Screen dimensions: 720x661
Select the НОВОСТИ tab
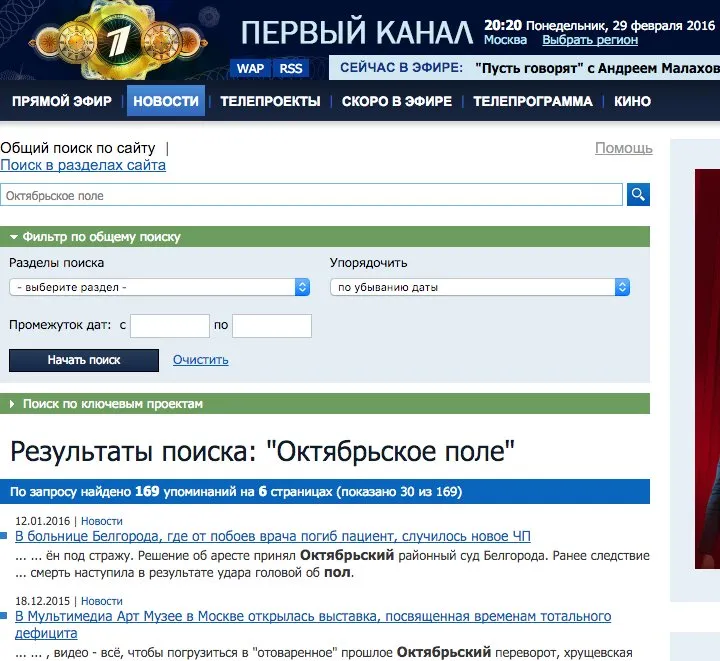coord(166,101)
